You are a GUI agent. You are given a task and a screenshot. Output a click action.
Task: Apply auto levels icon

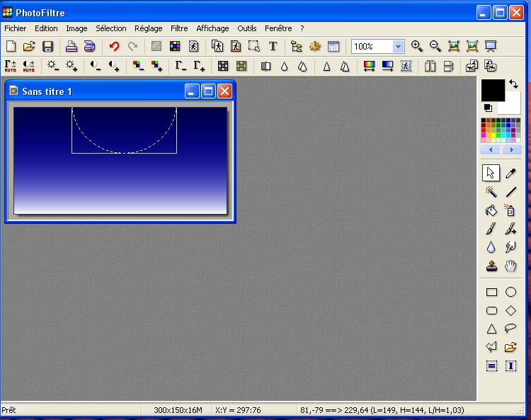point(11,66)
